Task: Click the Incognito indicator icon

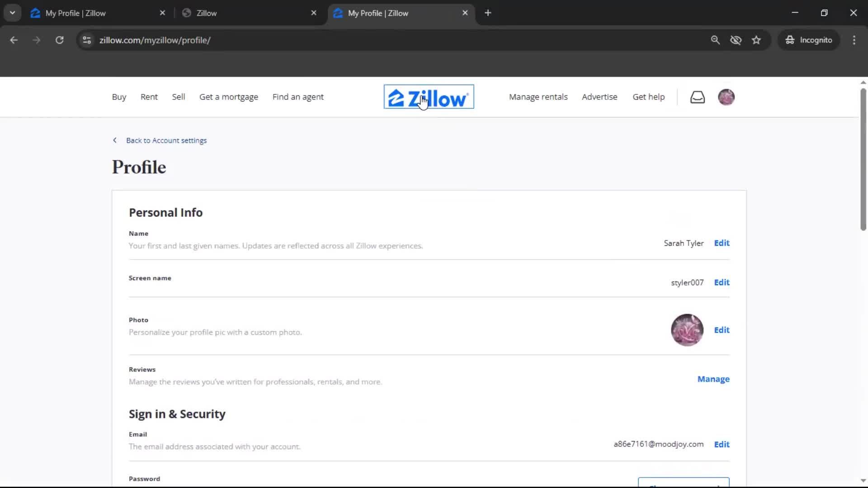Action: 789,40
